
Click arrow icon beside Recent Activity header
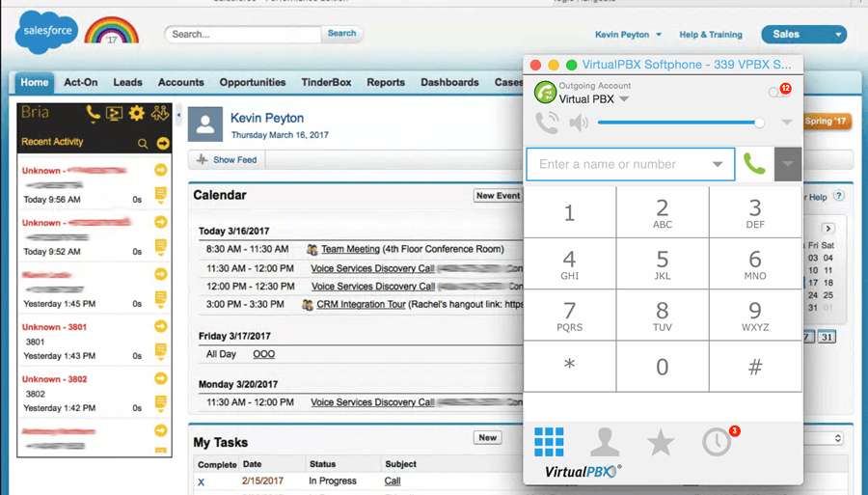[163, 144]
